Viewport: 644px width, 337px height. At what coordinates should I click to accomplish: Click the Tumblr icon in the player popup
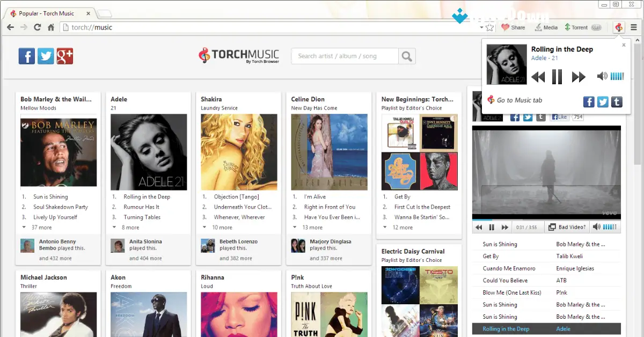[x=617, y=101]
